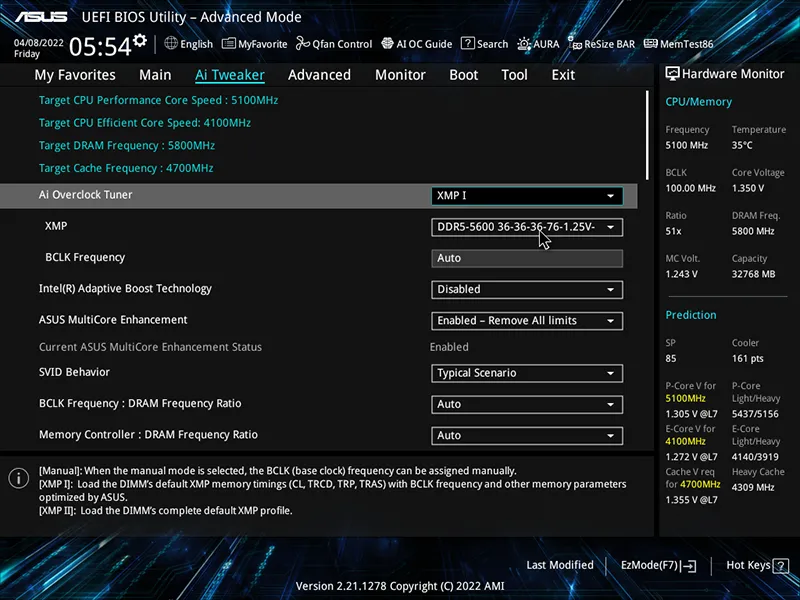Click the 161 pts cooler score
Image resolution: width=800 pixels, height=600 pixels.
pyautogui.click(x=747, y=359)
